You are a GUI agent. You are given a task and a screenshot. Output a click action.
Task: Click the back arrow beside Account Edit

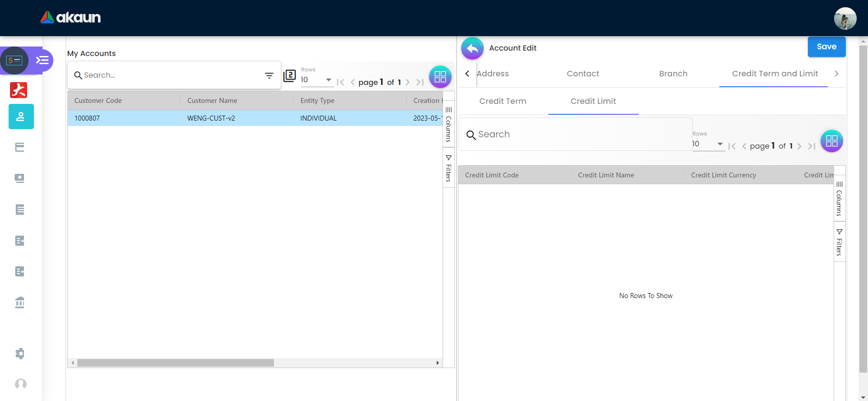pyautogui.click(x=472, y=48)
